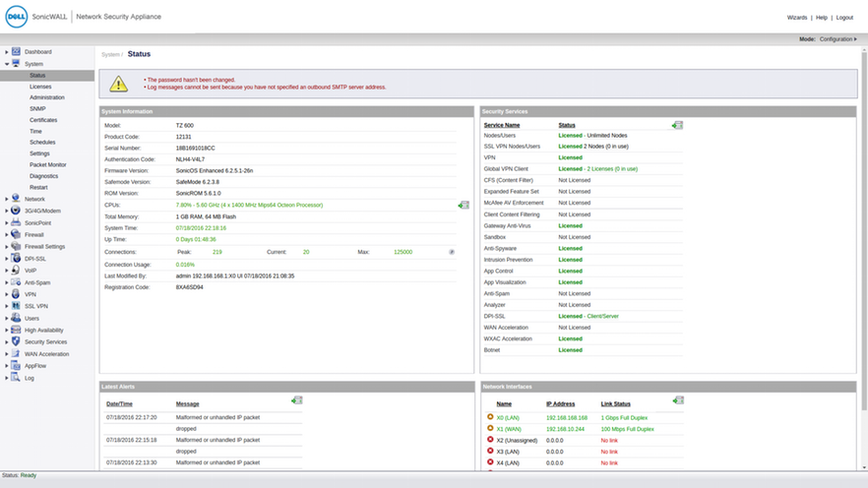Screen dimensions: 868x488
Task: Click the Dell logo icon
Action: coord(16,17)
